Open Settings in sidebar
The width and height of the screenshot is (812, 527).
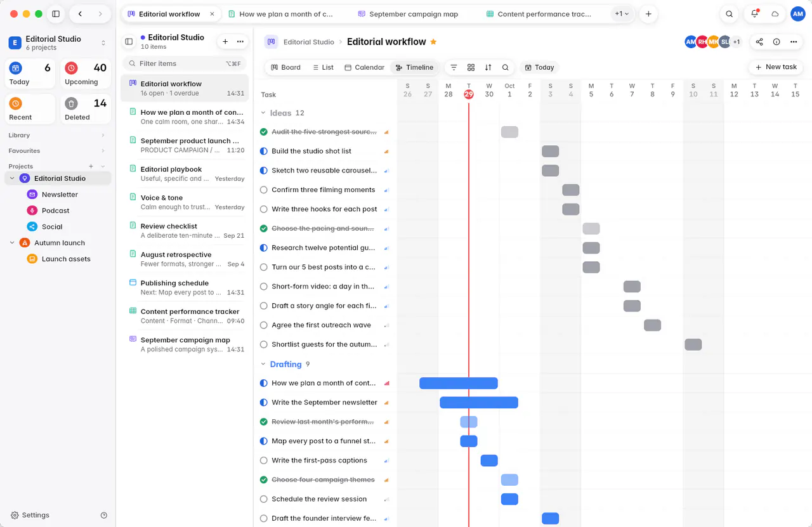[x=30, y=516]
